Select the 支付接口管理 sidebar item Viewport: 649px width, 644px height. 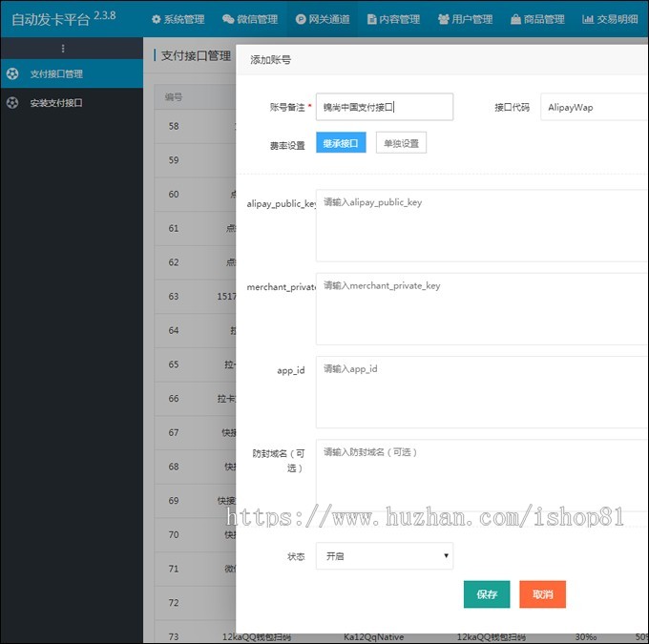72,73
